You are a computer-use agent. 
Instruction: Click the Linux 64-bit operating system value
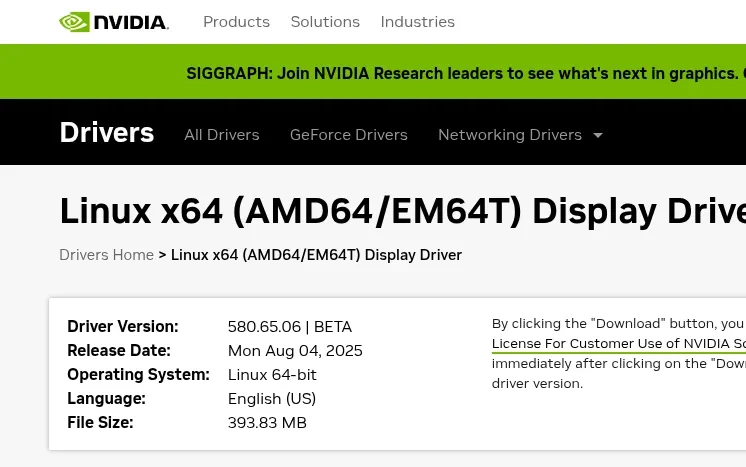tap(272, 375)
